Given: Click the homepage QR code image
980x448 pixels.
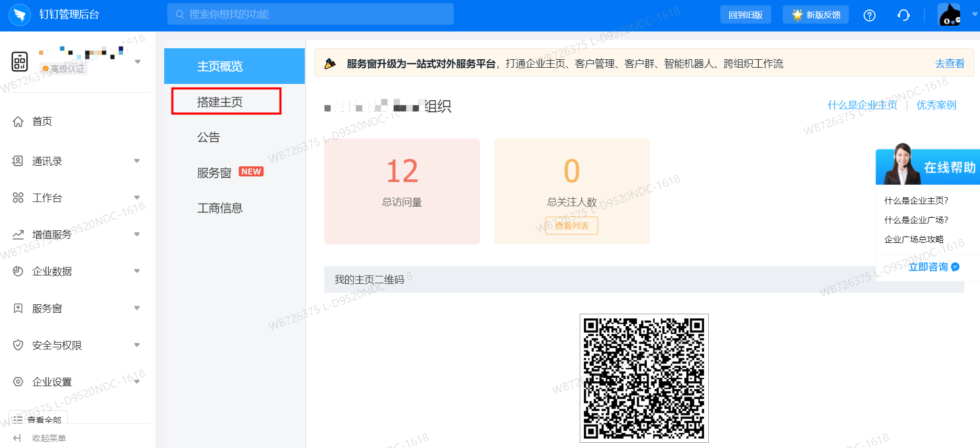Looking at the screenshot, I should point(644,378).
